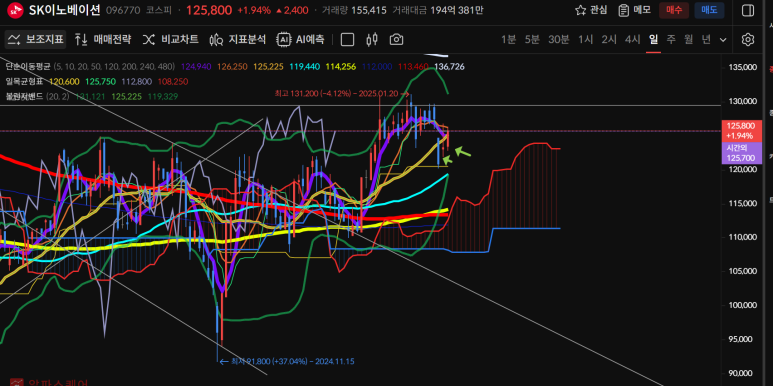Switch to 5분 timeframe
The height and width of the screenshot is (386, 773).
coord(532,39)
